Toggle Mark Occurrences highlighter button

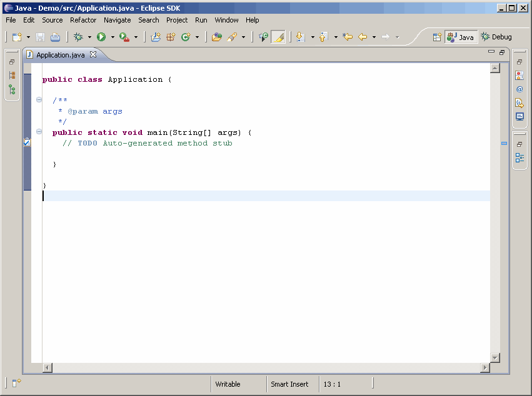[279, 37]
